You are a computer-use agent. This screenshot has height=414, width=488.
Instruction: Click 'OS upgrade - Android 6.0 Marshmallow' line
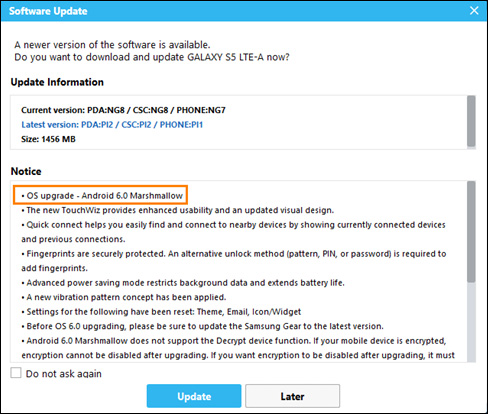tap(102, 196)
